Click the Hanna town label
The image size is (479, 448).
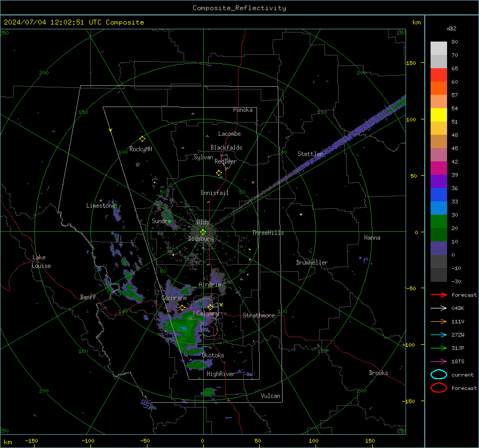(x=372, y=238)
